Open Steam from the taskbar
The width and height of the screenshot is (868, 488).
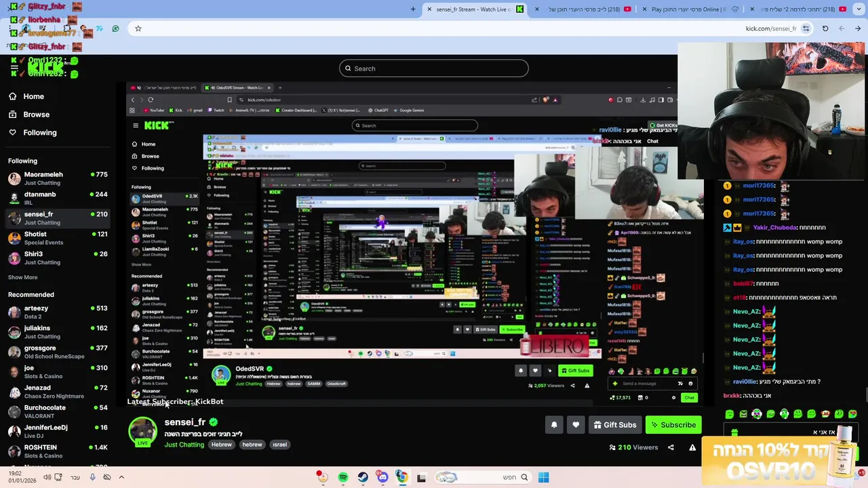[x=363, y=477]
